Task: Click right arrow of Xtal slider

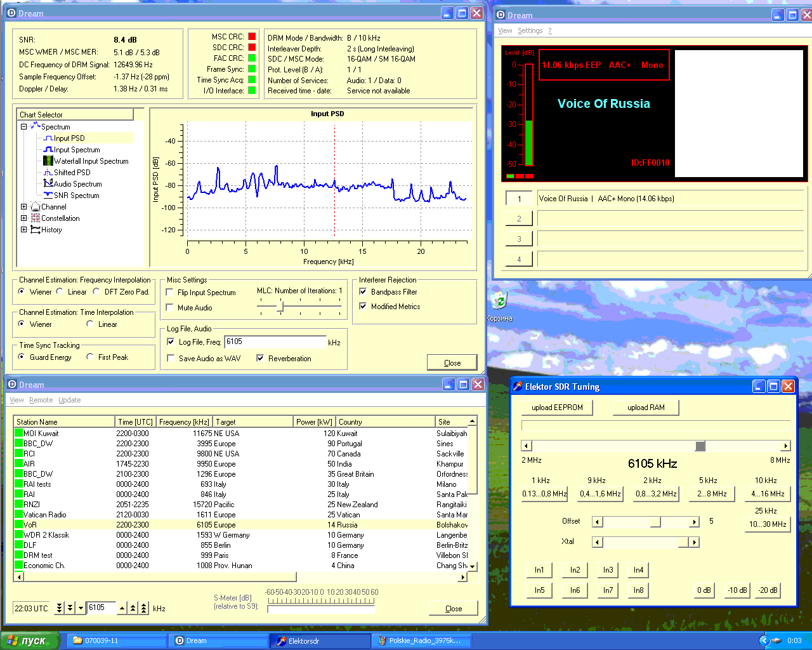Action: (695, 542)
